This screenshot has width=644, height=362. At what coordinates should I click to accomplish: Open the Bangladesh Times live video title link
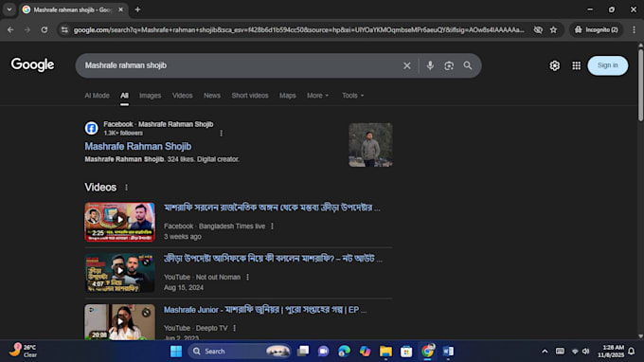click(272, 208)
